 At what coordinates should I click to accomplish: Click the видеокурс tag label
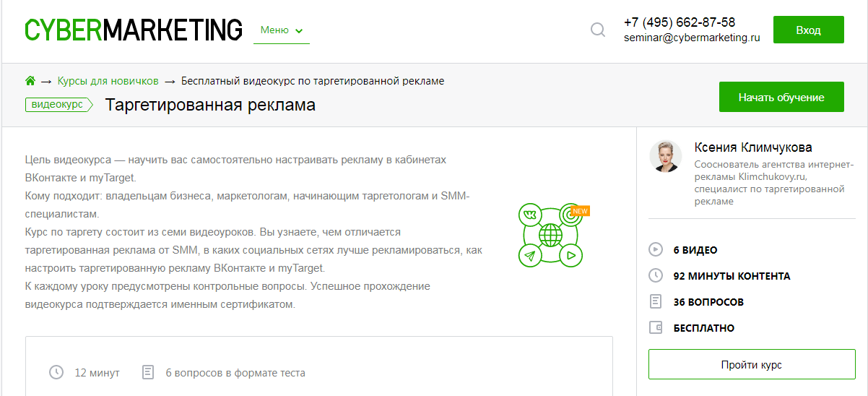pos(58,105)
